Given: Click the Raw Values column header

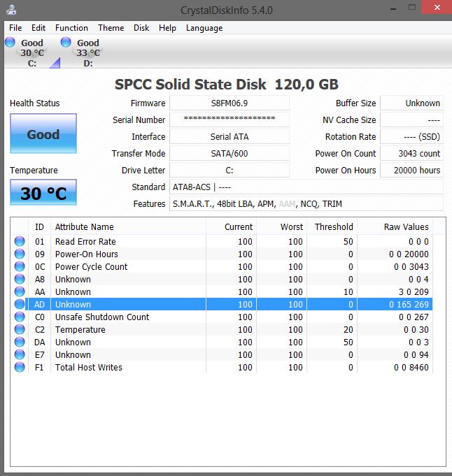Looking at the screenshot, I should (395, 226).
